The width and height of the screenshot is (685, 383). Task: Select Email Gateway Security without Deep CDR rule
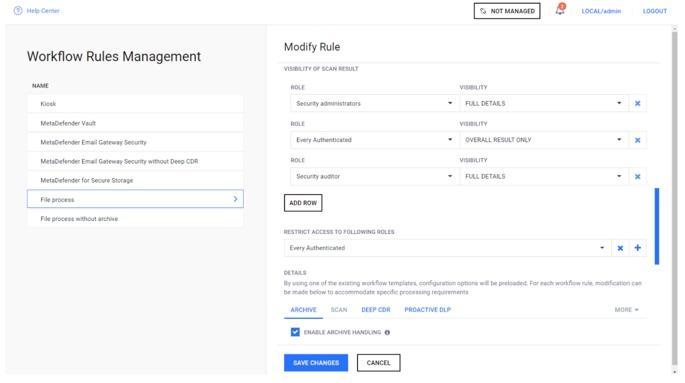coord(135,161)
